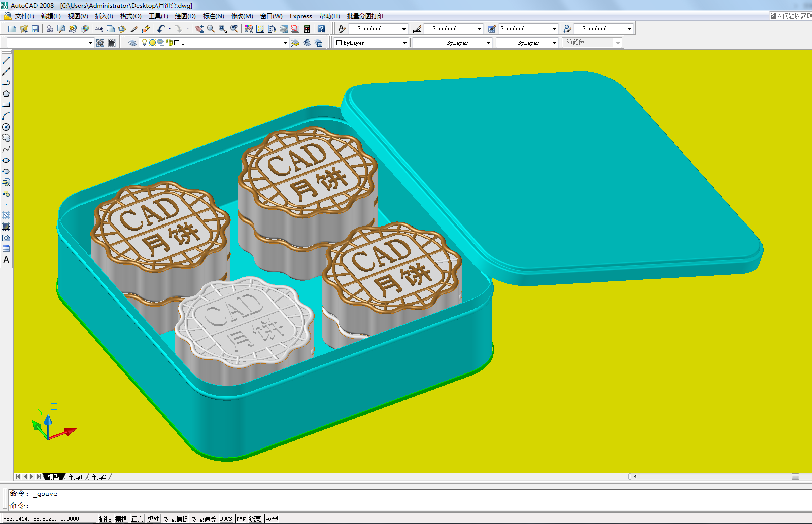Viewport: 812px width, 524px height.
Task: Select the Spline curve tool
Action: click(x=6, y=149)
